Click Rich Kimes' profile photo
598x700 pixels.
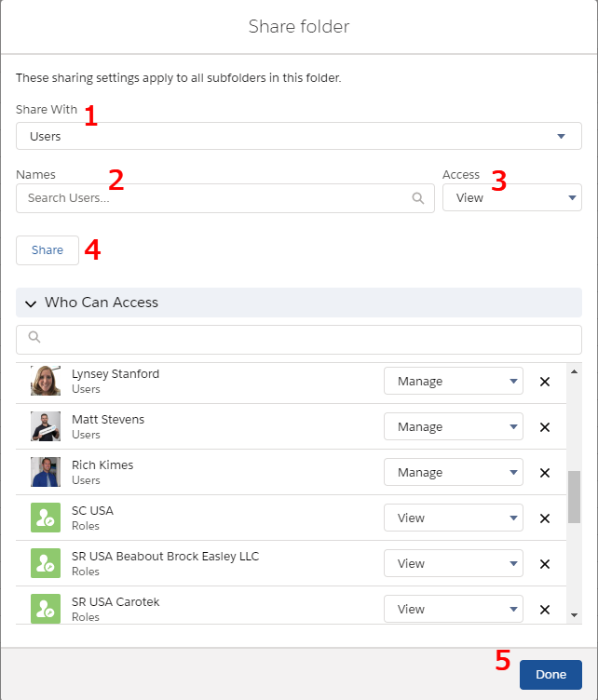pyautogui.click(x=46, y=472)
